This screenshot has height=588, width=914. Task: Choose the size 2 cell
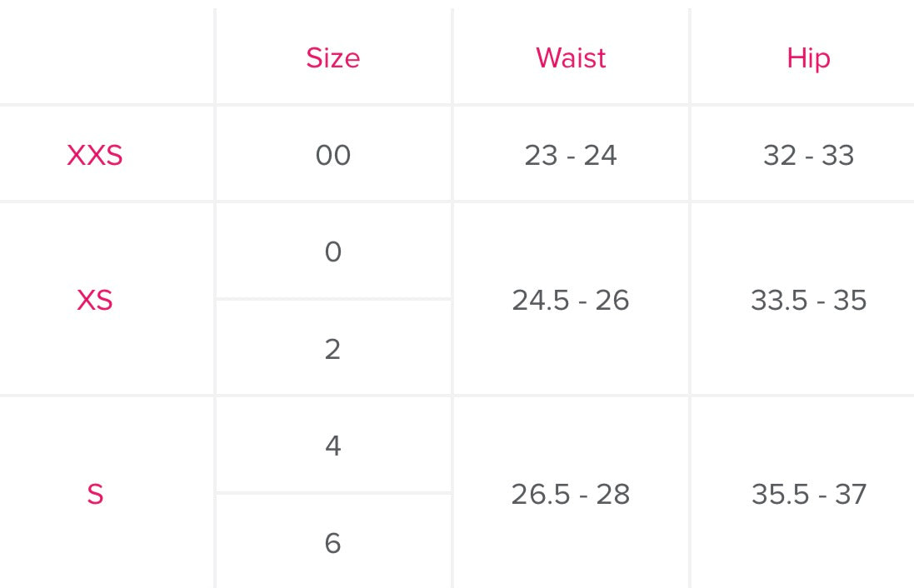point(332,349)
